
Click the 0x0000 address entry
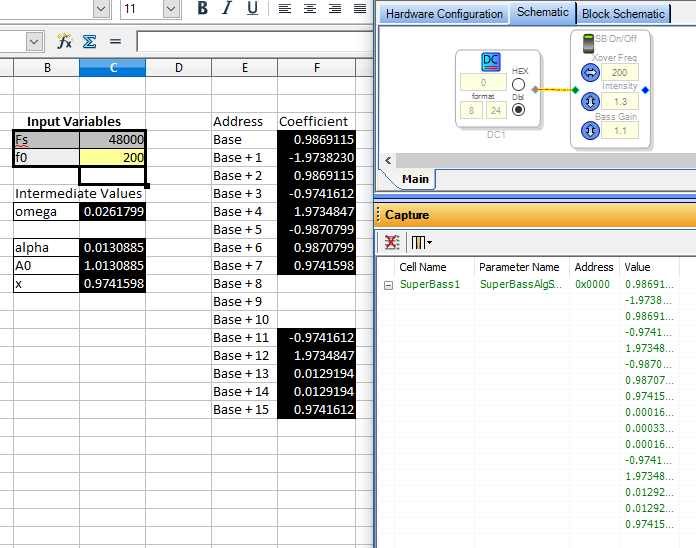click(592, 284)
